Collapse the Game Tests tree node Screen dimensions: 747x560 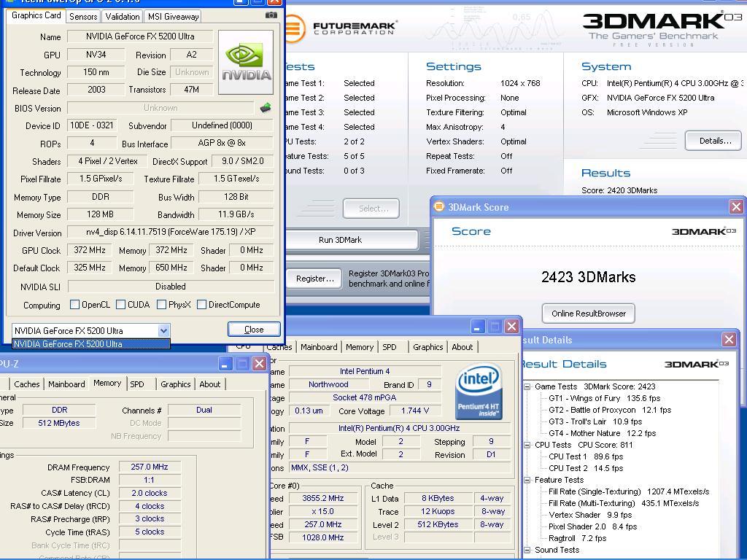coord(527,386)
